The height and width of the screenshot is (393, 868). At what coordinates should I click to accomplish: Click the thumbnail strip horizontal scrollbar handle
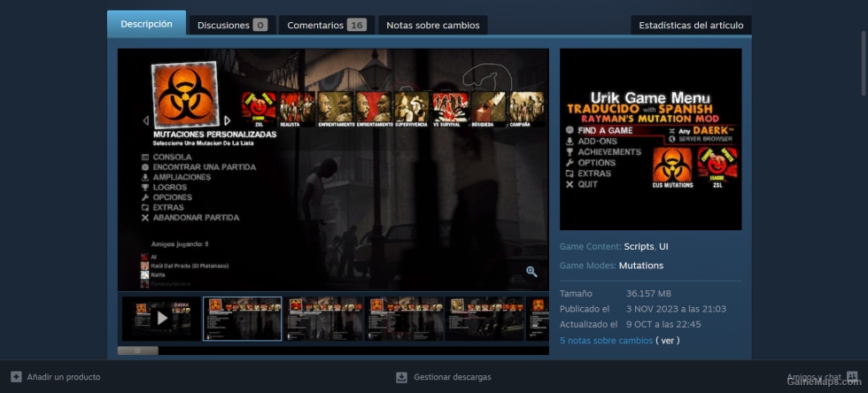click(x=138, y=351)
